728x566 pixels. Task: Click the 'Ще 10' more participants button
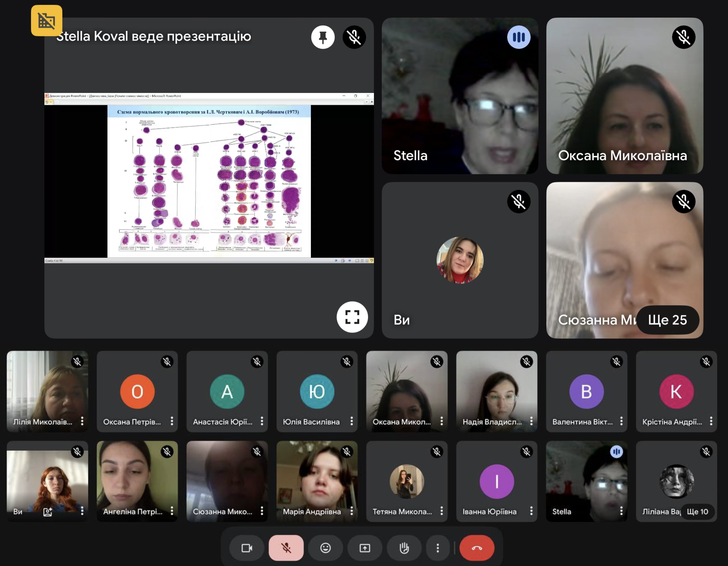tap(697, 512)
